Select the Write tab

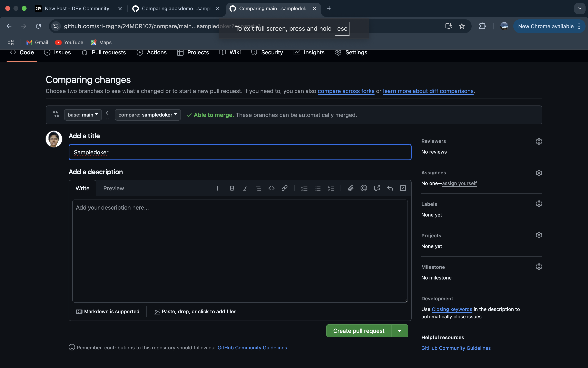point(82,188)
